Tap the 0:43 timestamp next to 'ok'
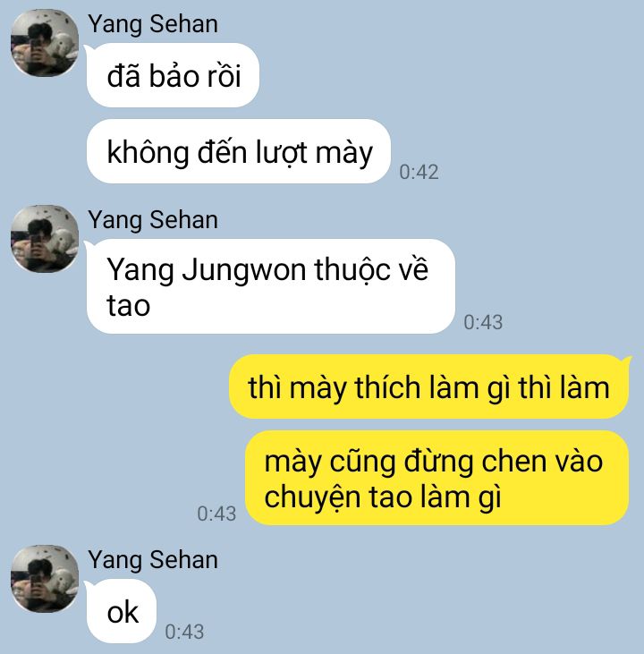644x654 pixels. [184, 632]
